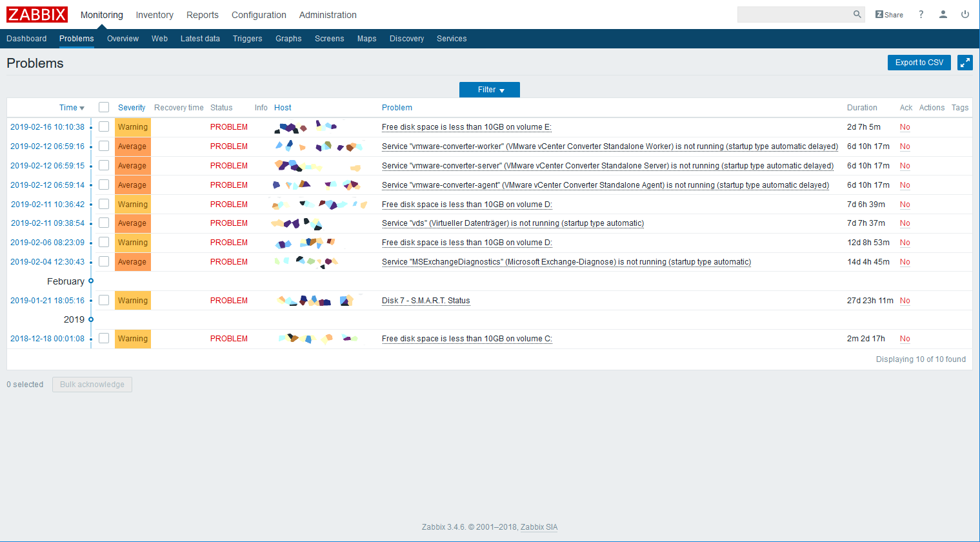Click the February timeline marker dot
980x542 pixels.
(x=91, y=281)
